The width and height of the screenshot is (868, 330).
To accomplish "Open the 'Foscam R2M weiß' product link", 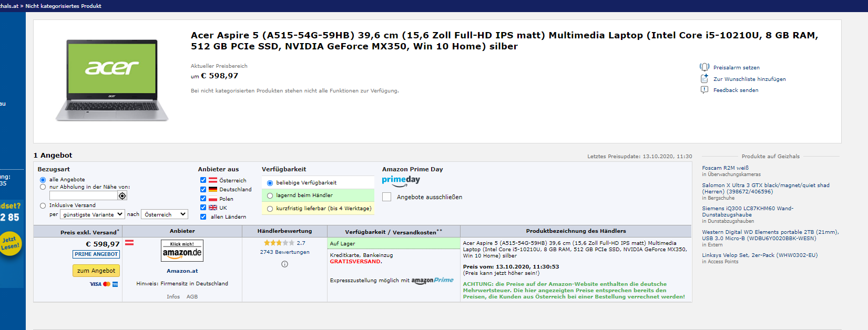I will pyautogui.click(x=725, y=168).
